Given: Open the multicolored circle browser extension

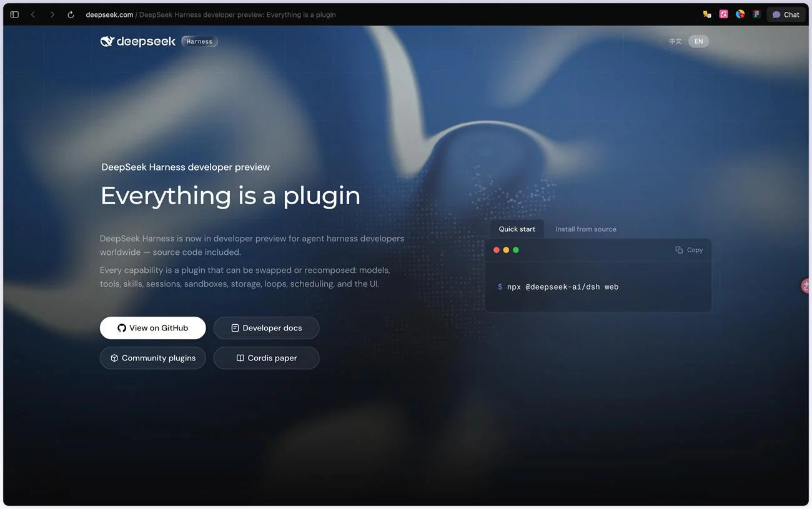Looking at the screenshot, I should click(740, 14).
